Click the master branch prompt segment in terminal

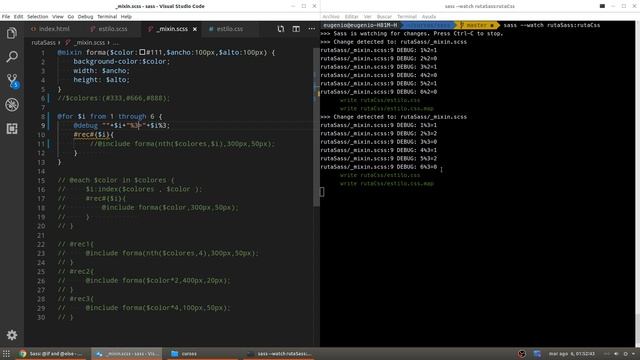(477, 25)
